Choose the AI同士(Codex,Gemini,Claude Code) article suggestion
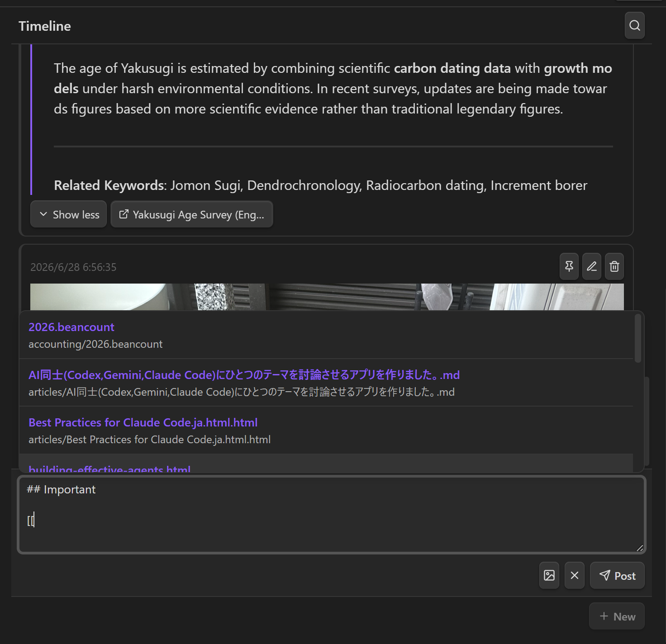Viewport: 666px width, 644px height. pyautogui.click(x=326, y=383)
